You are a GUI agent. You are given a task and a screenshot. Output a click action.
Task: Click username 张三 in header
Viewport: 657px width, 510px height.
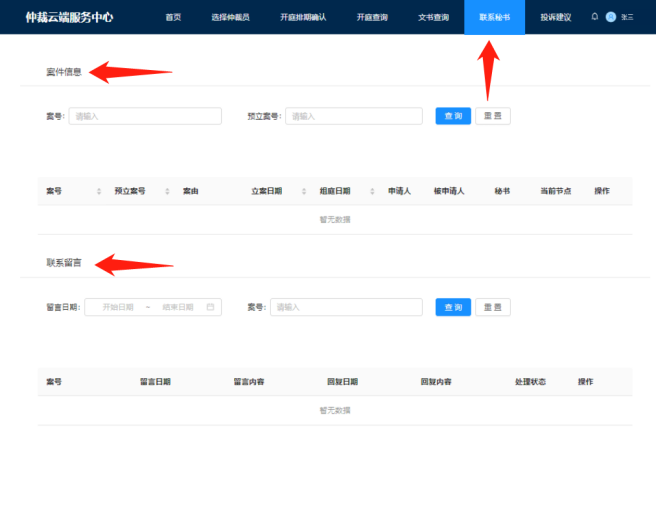[x=627, y=17]
